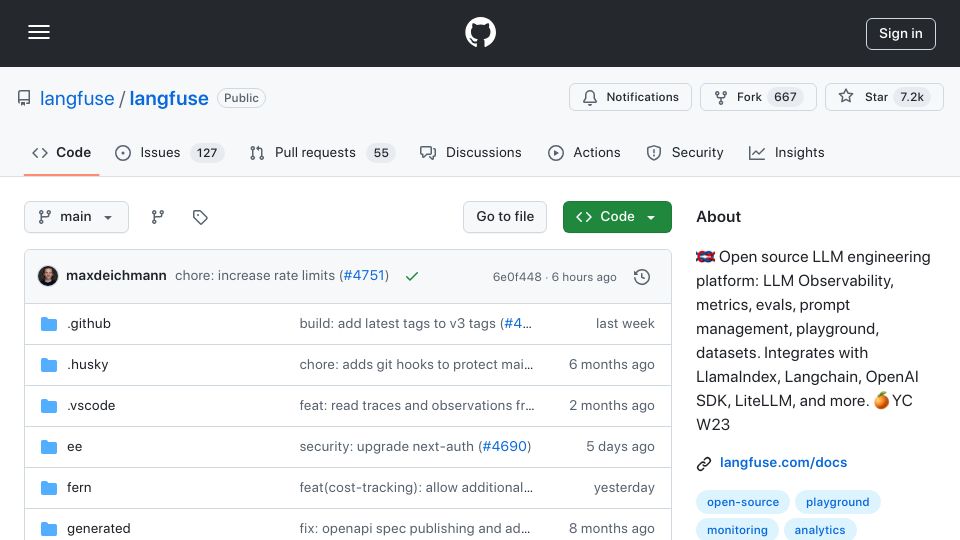
Task: Open the langfuse owner link
Action: click(x=77, y=98)
